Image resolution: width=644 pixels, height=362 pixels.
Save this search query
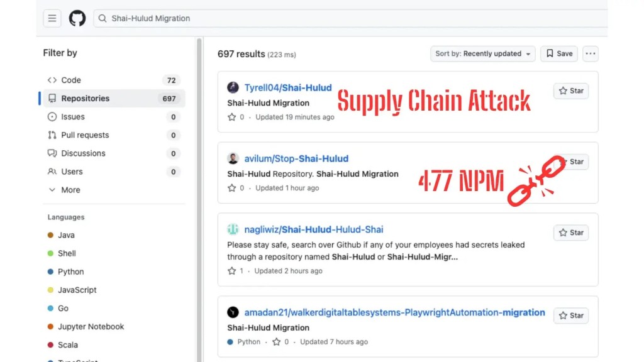[558, 53]
